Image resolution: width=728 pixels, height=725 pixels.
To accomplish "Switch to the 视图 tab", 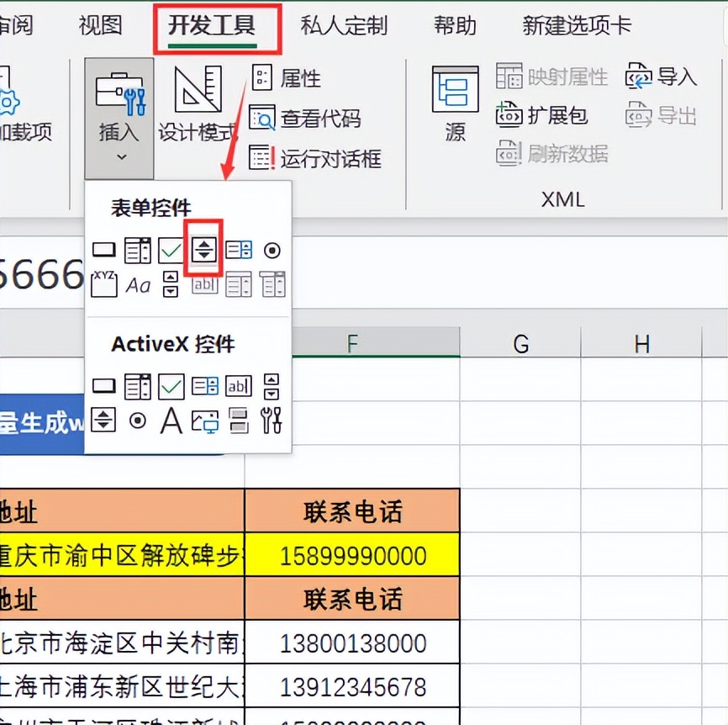I will pyautogui.click(x=100, y=25).
